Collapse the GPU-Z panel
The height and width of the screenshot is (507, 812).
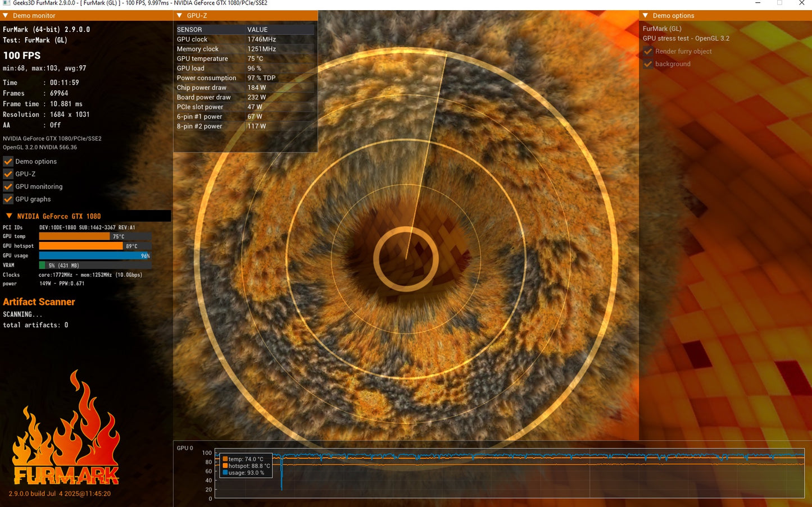pos(179,16)
